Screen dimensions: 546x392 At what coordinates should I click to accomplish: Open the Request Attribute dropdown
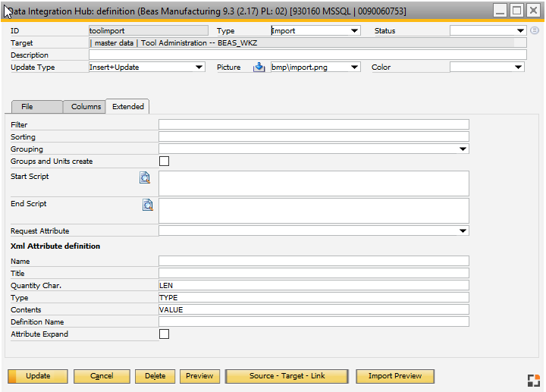(x=463, y=231)
